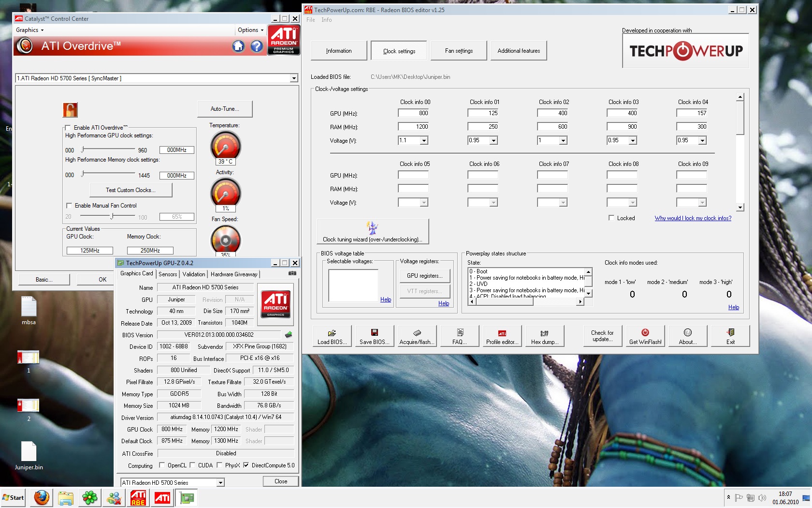Open Clock info 00 voltage dropdown
The height and width of the screenshot is (508, 812).
(x=424, y=140)
